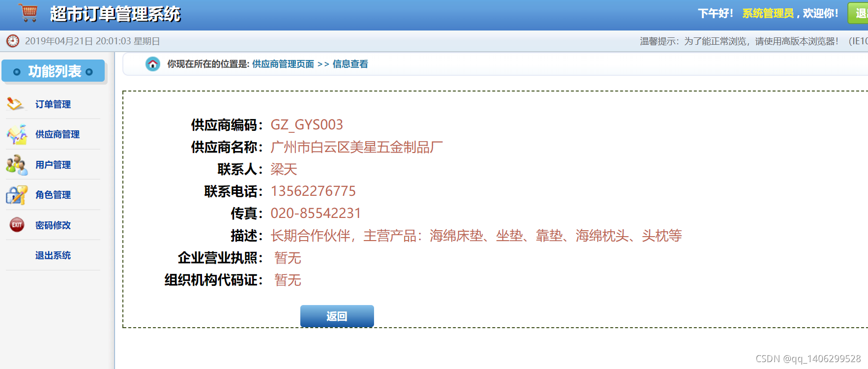Click the green 退出 button at top right
Image resolution: width=868 pixels, height=369 pixels.
click(x=858, y=13)
